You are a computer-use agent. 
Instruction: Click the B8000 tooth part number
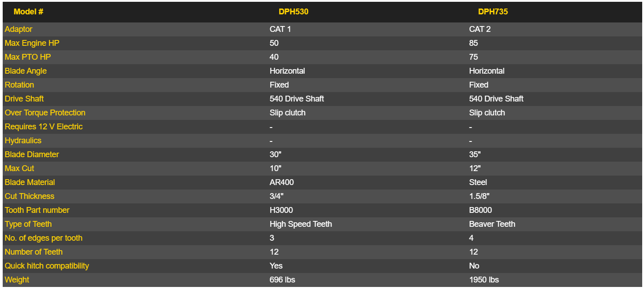(x=481, y=210)
